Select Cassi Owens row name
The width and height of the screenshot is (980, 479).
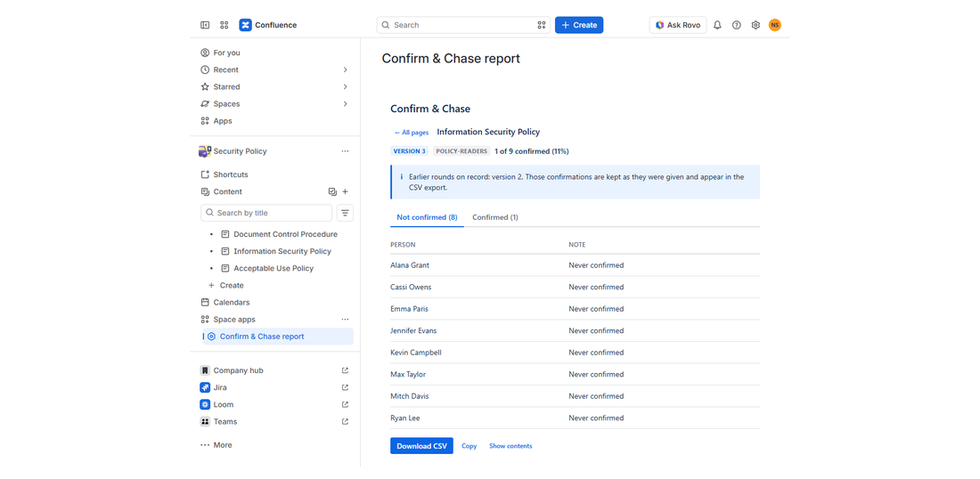click(411, 288)
